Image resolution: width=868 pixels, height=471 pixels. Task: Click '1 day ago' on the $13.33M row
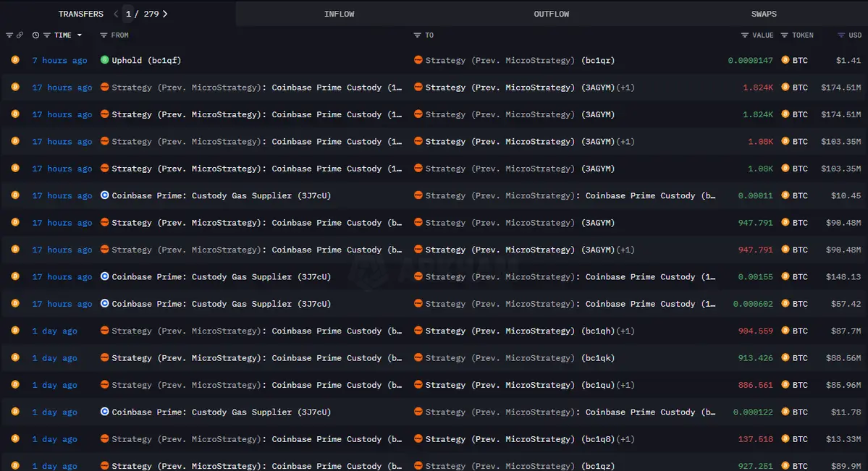55,439
